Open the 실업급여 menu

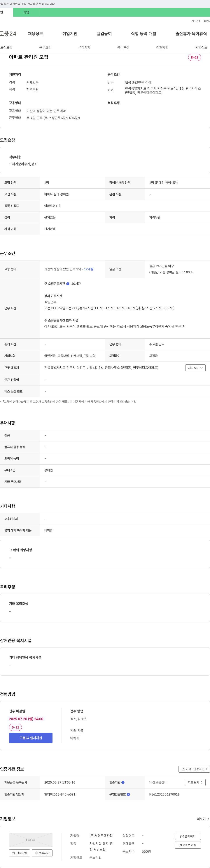(104, 34)
